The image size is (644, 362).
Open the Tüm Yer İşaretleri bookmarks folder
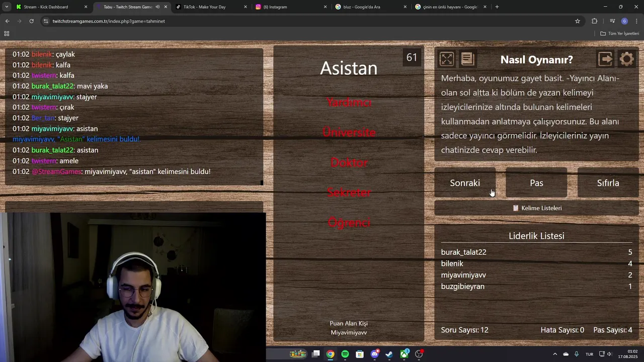(x=619, y=33)
